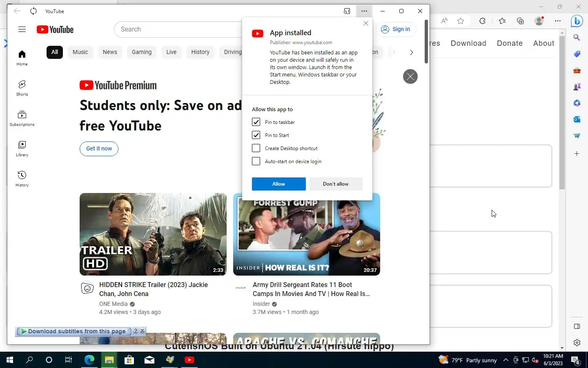Open the Forrest Gump Insider video thumbnail
Image resolution: width=588 pixels, height=368 pixels.
(x=307, y=238)
